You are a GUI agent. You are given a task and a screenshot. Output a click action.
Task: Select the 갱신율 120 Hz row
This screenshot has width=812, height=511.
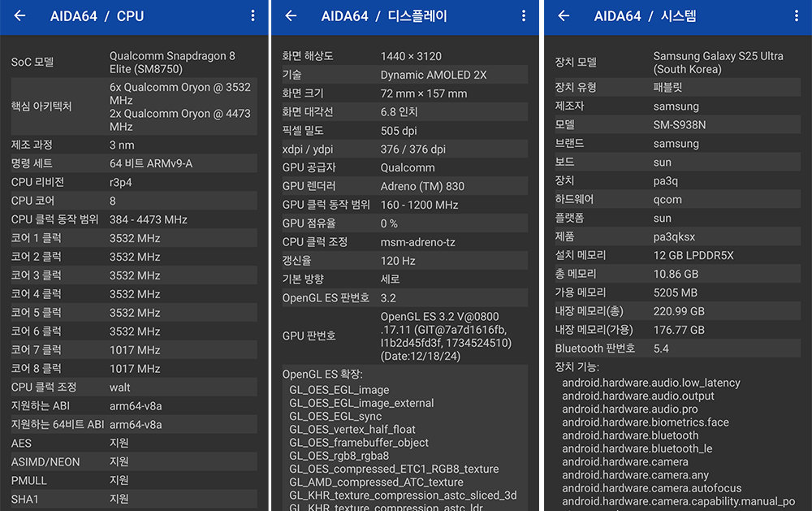coord(404,261)
